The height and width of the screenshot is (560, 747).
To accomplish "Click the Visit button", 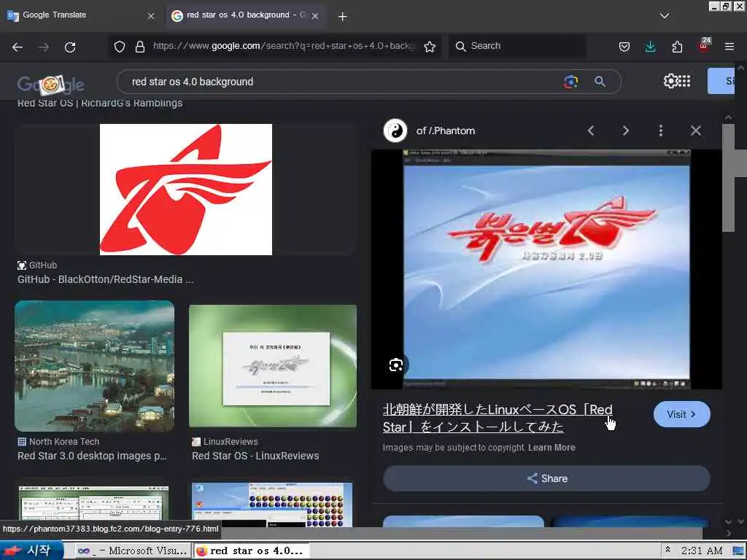I will 682,414.
